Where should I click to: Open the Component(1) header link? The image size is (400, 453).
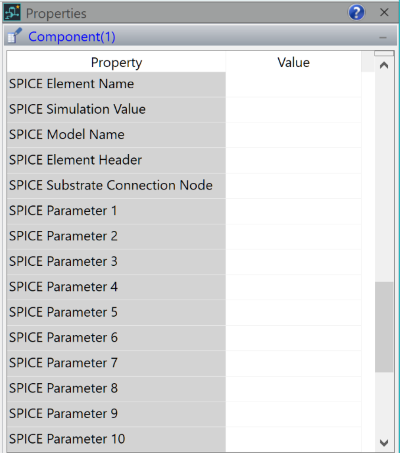72,36
